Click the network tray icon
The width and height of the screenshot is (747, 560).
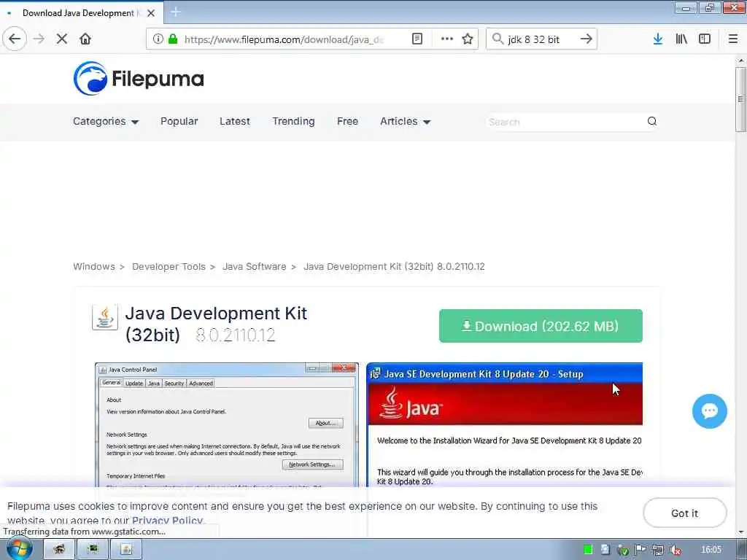click(658, 550)
